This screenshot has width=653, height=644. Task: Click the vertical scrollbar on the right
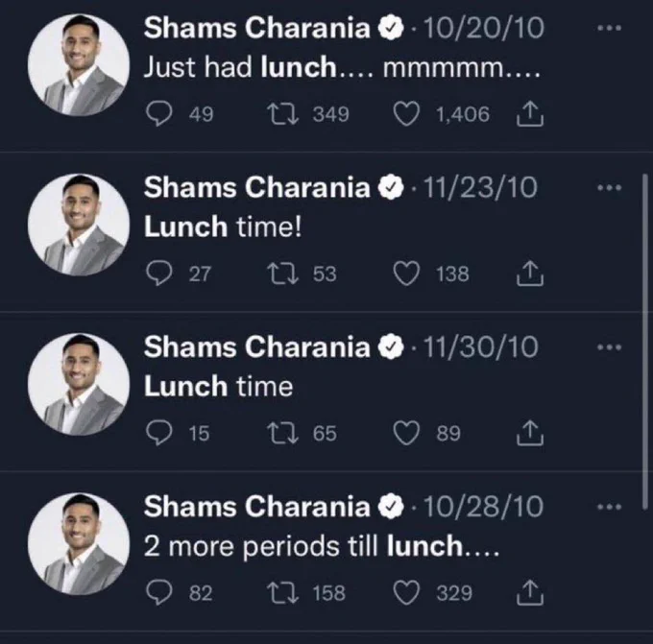[645, 342]
